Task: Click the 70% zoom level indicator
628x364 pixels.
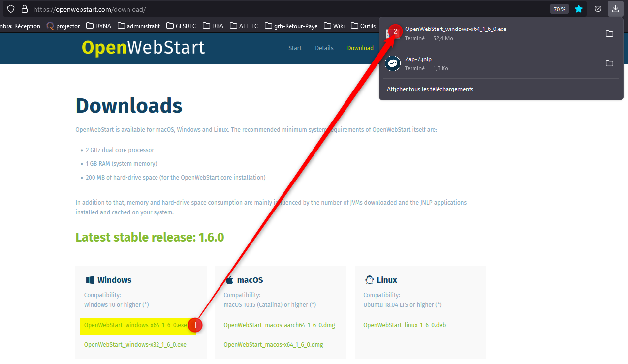Action: pyautogui.click(x=559, y=8)
